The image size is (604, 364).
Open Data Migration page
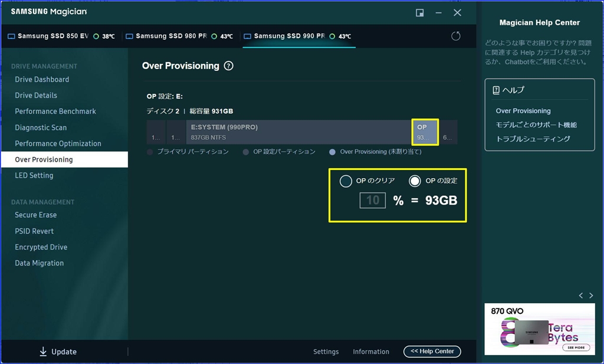coord(40,263)
